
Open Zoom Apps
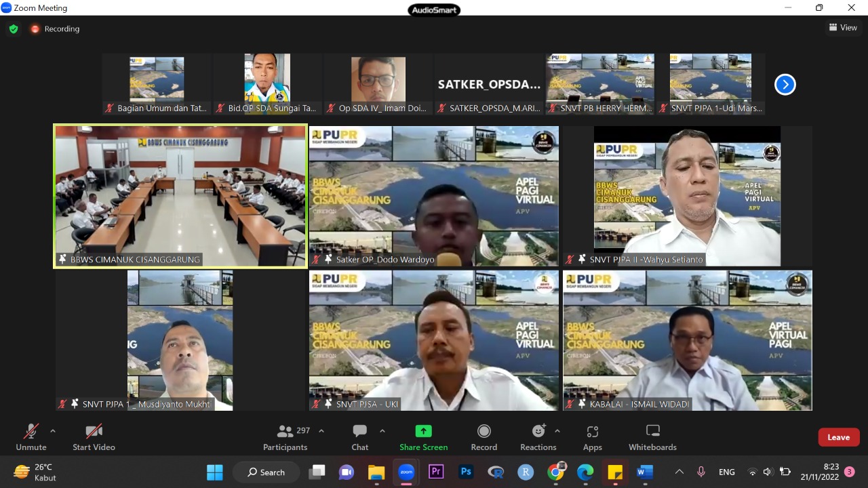(593, 437)
